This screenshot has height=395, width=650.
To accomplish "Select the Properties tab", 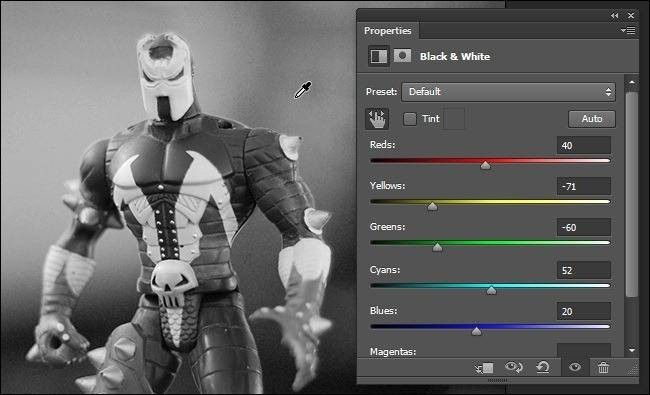I will [x=388, y=31].
